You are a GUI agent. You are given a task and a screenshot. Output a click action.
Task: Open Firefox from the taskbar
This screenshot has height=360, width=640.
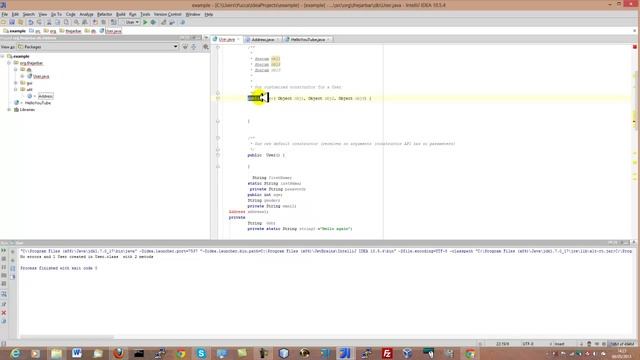118,353
